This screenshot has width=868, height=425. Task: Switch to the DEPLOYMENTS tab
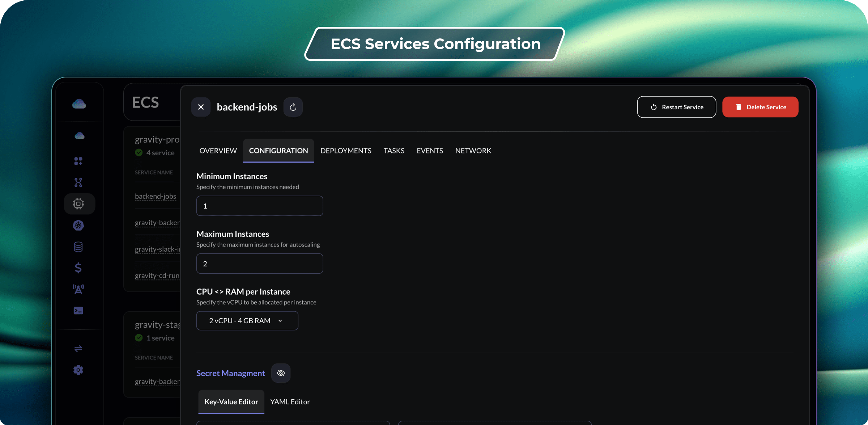pos(346,151)
